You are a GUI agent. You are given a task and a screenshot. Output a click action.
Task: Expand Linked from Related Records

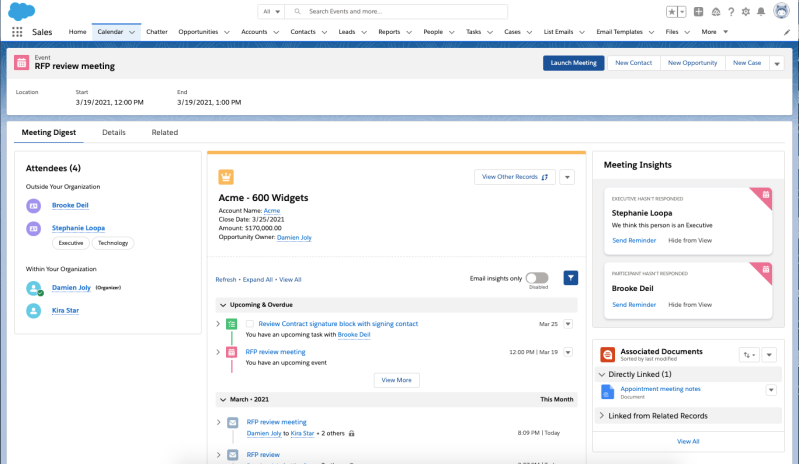[x=601, y=416]
